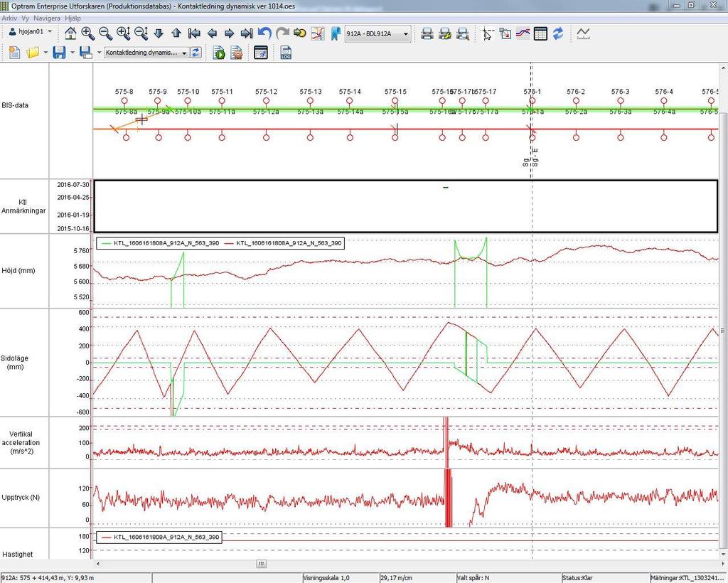Create a new document
728x583 pixels.
tap(14, 53)
